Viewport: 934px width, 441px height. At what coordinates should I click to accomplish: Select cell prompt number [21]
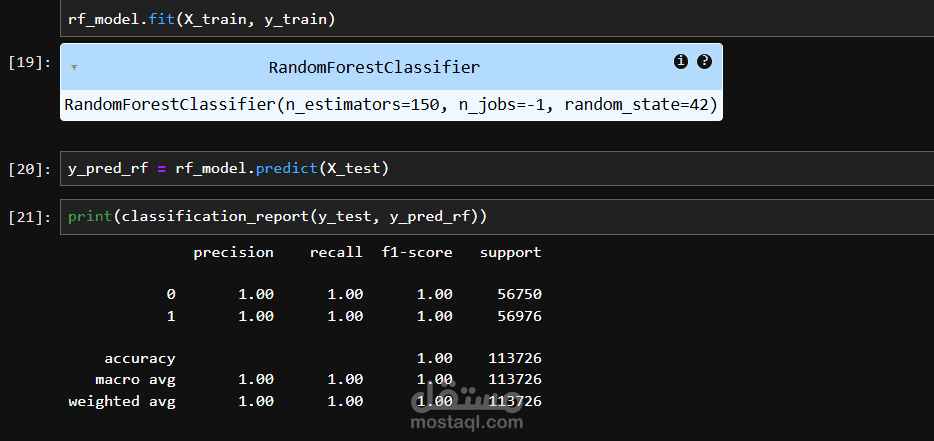[30, 218]
